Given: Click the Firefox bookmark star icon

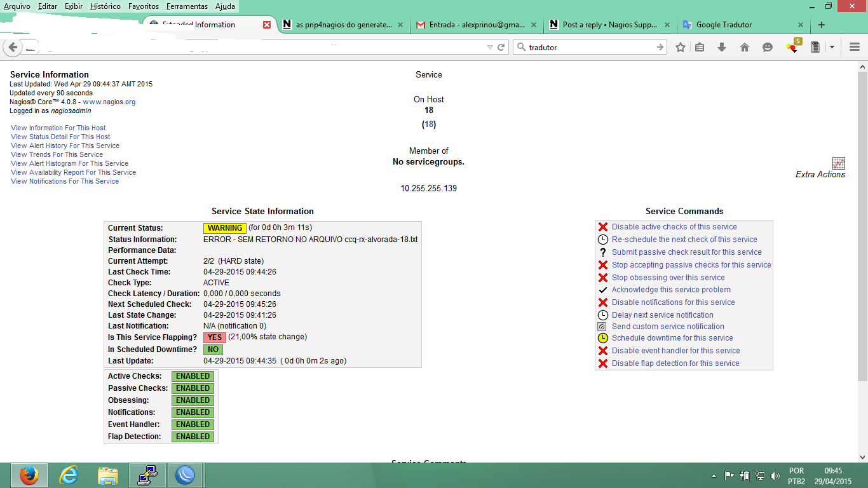Looking at the screenshot, I should [681, 47].
